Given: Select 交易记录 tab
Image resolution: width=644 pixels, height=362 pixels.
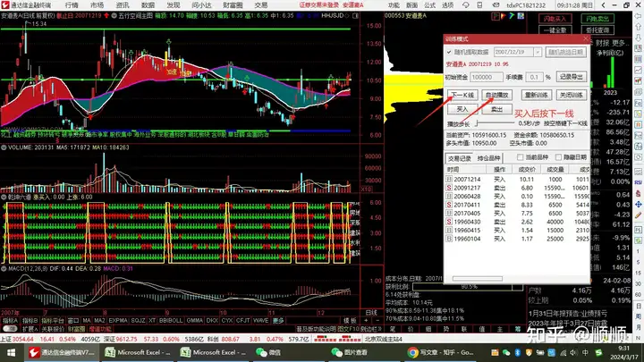Looking at the screenshot, I should 460,158.
